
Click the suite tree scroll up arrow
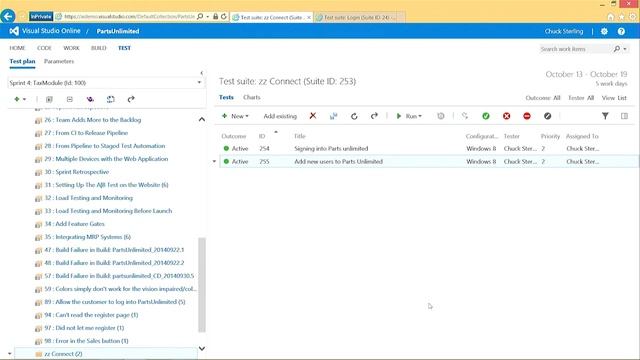tap(202, 120)
